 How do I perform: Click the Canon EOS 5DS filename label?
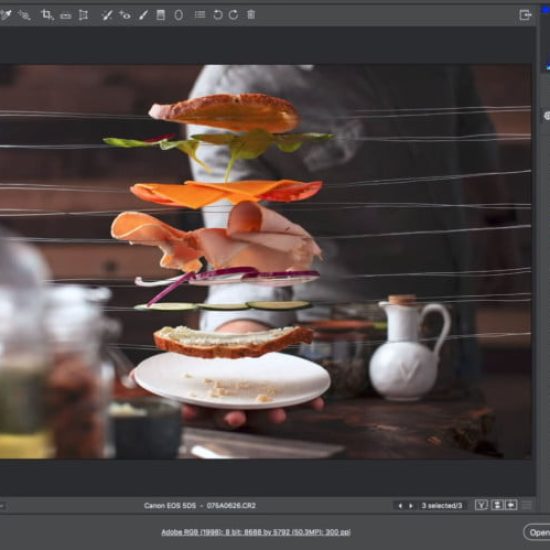coord(200,506)
